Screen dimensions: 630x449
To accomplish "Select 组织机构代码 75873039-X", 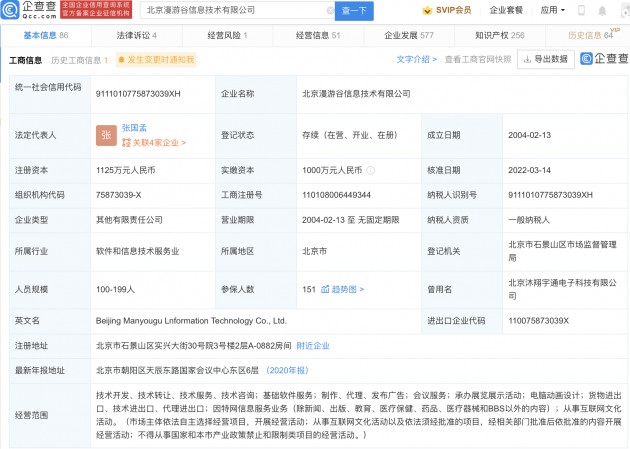I will (119, 195).
